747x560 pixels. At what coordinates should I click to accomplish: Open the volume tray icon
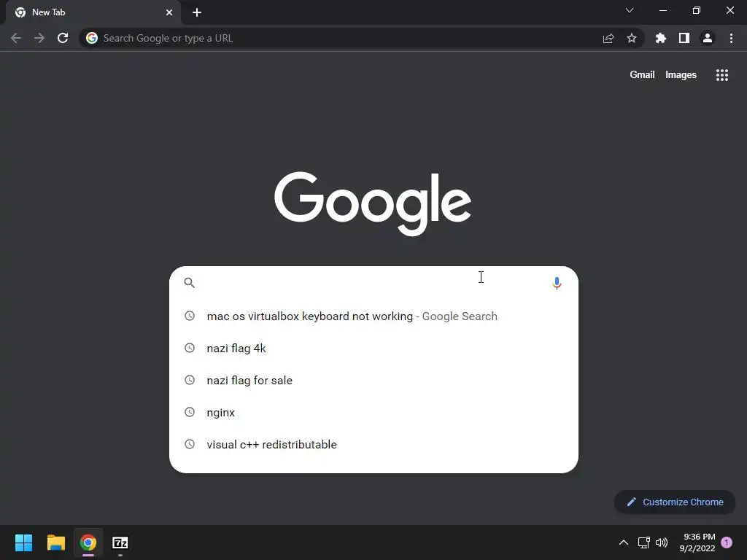(x=662, y=542)
